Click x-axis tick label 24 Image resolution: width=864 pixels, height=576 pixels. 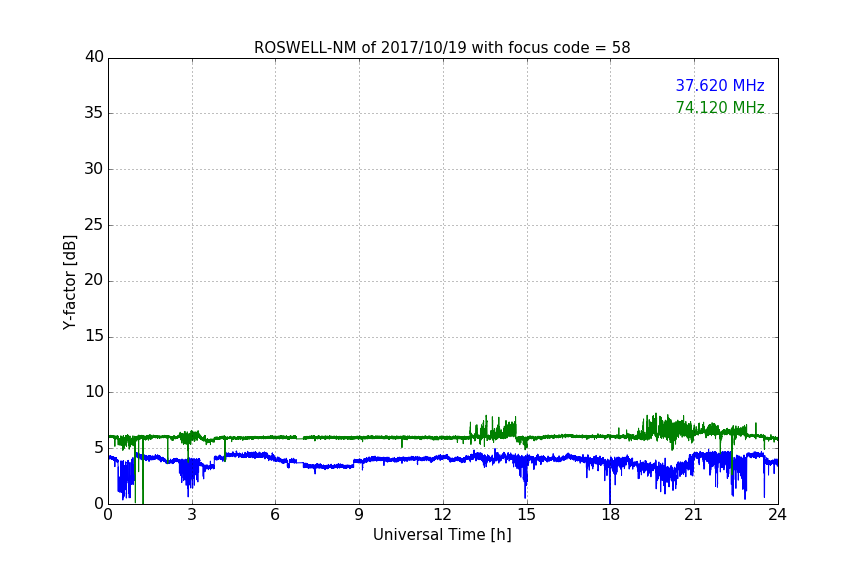tap(777, 515)
